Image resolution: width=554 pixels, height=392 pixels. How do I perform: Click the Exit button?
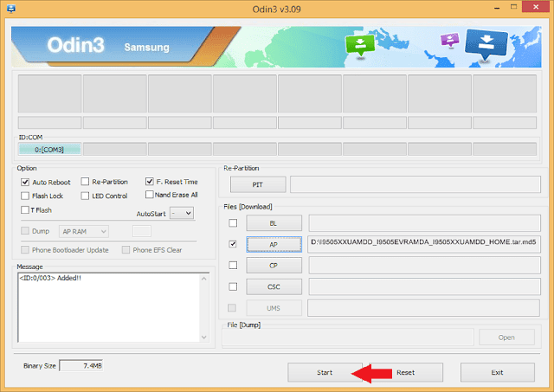pos(497,372)
